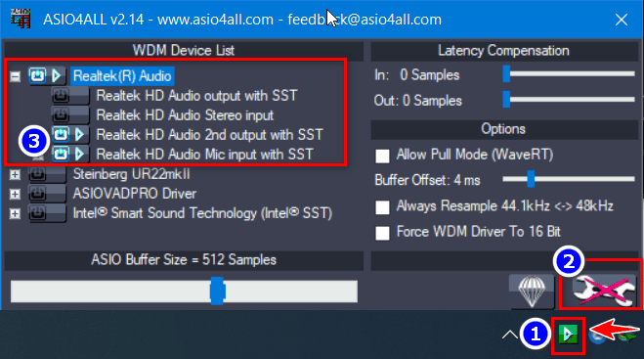This screenshot has height=359, width=644.
Task: Click the Buffer Offset slider handle
Action: [x=531, y=179]
